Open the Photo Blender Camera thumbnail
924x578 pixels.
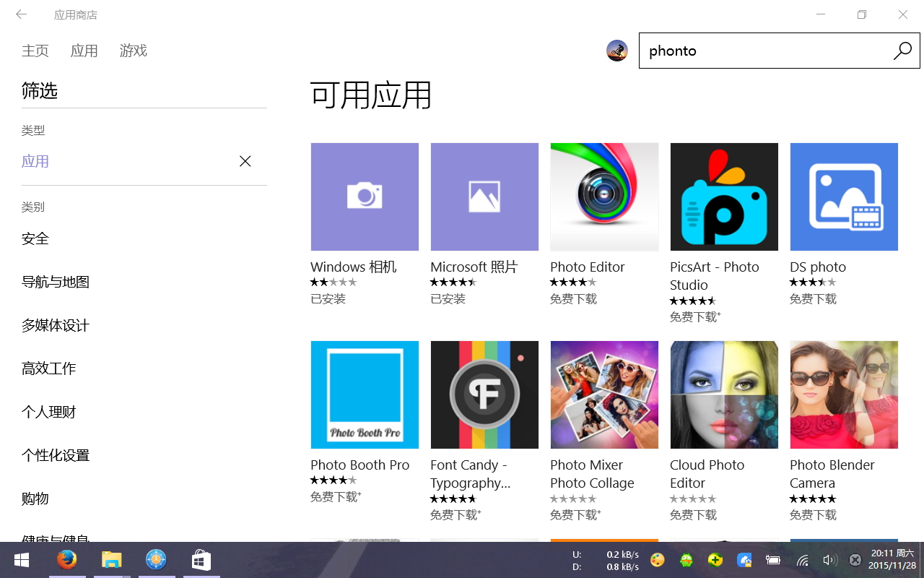click(844, 394)
